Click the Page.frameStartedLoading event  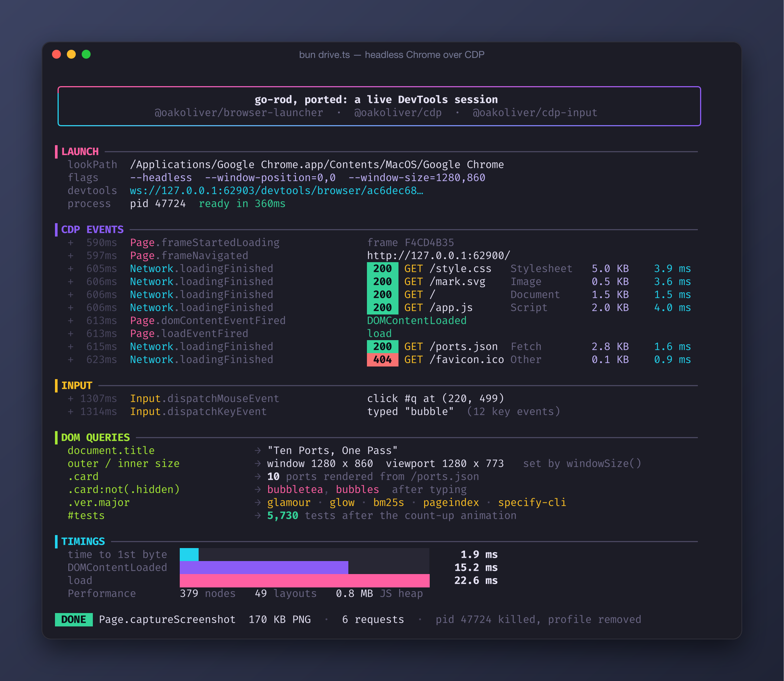point(205,242)
